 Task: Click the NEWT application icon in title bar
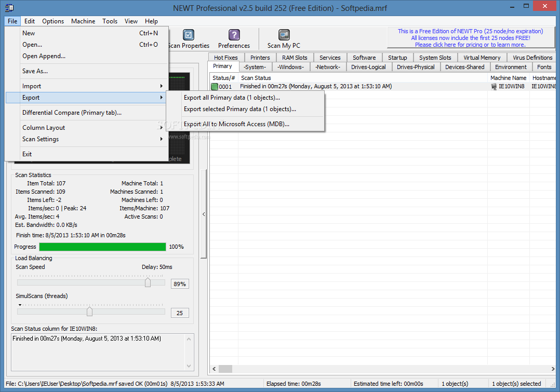point(10,7)
